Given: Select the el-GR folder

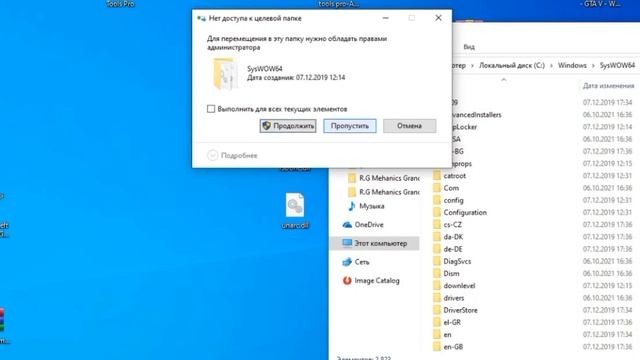Looking at the screenshot, I should [x=452, y=322].
